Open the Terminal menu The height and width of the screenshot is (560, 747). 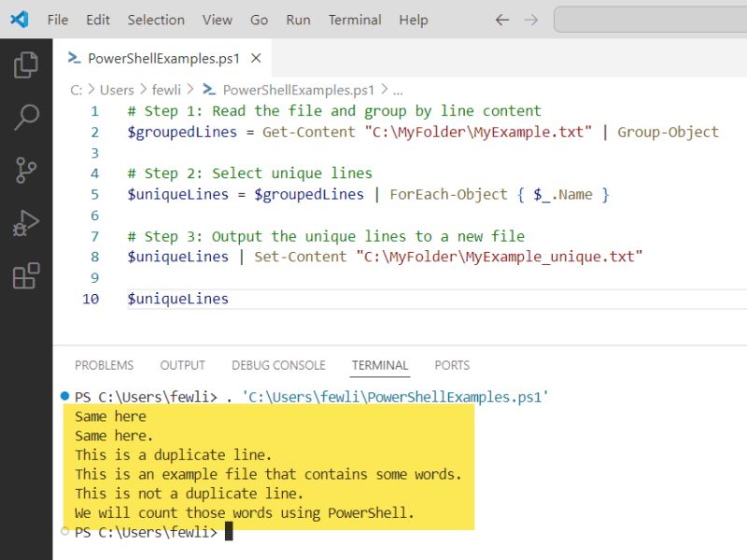click(x=354, y=20)
